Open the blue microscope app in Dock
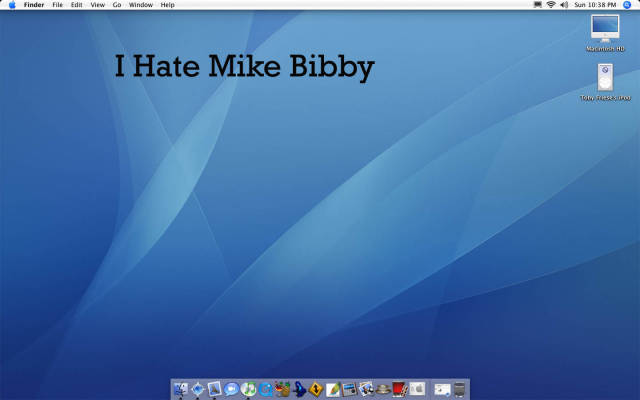Image resolution: width=640 pixels, height=400 pixels. coord(299,389)
